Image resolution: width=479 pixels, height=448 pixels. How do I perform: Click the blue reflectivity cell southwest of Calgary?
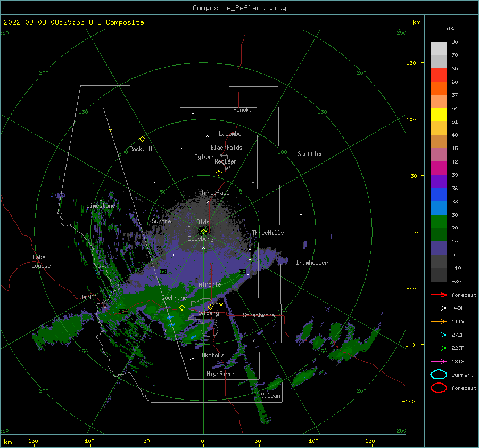[193, 336]
